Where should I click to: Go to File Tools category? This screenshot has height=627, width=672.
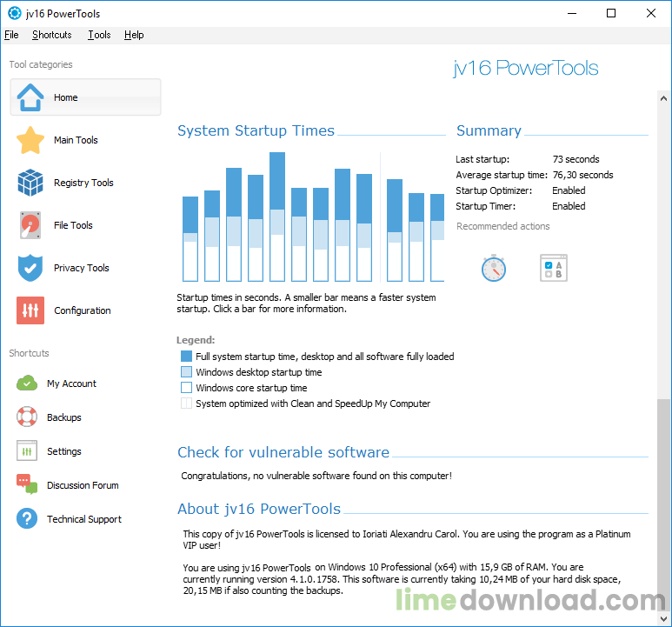73,225
